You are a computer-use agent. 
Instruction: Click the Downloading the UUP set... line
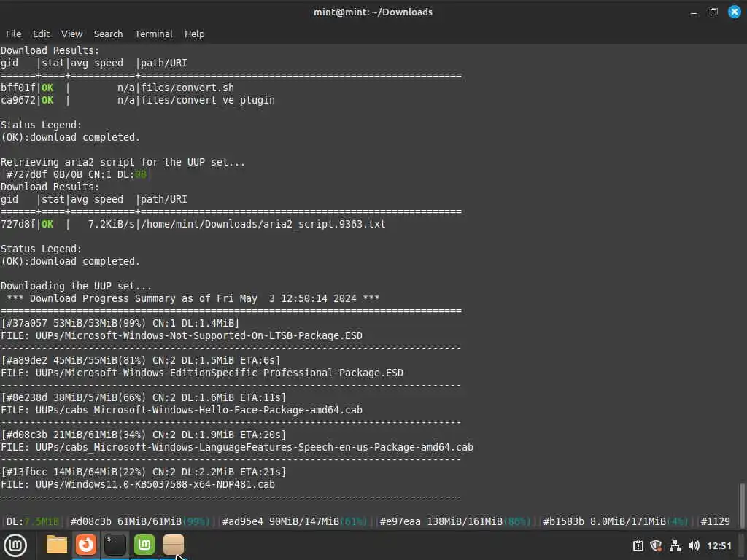[x=76, y=286]
